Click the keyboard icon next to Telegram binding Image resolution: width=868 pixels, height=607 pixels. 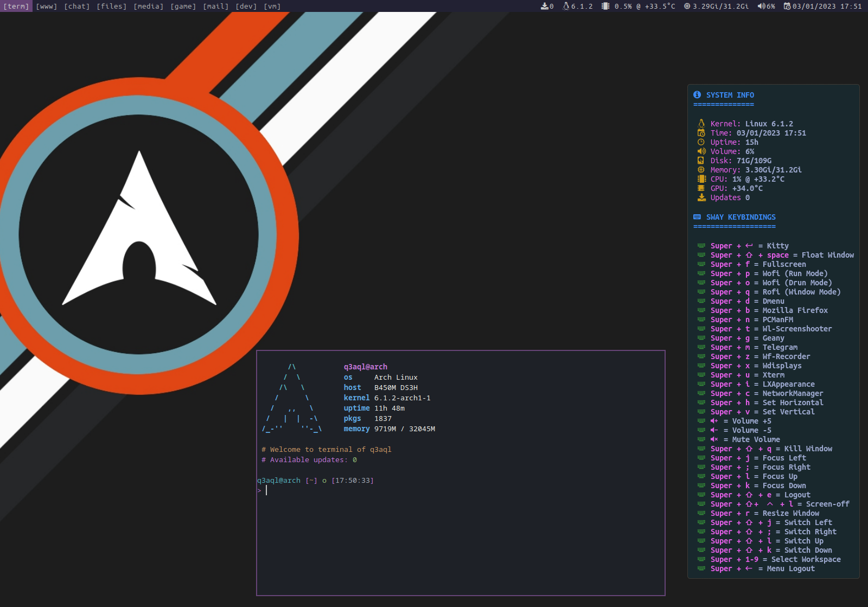701,347
